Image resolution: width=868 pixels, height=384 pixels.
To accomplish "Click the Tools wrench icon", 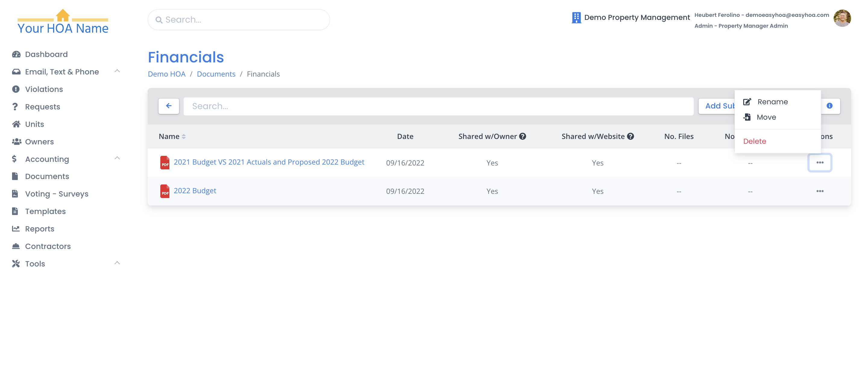I will [x=16, y=264].
